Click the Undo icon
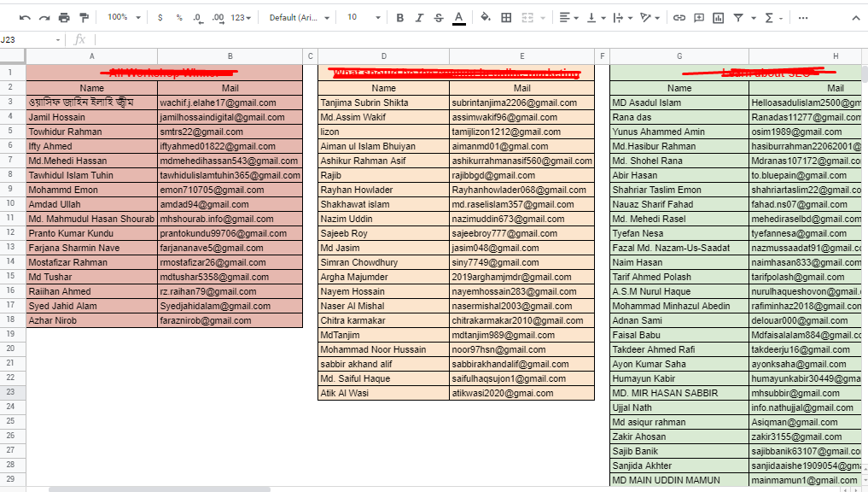This screenshot has width=868, height=492. coord(25,18)
